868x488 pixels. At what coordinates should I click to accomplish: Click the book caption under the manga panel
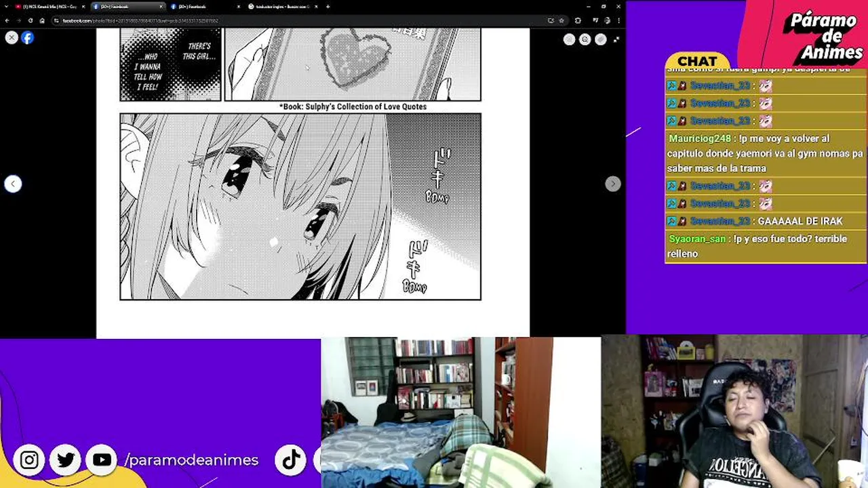(x=353, y=107)
